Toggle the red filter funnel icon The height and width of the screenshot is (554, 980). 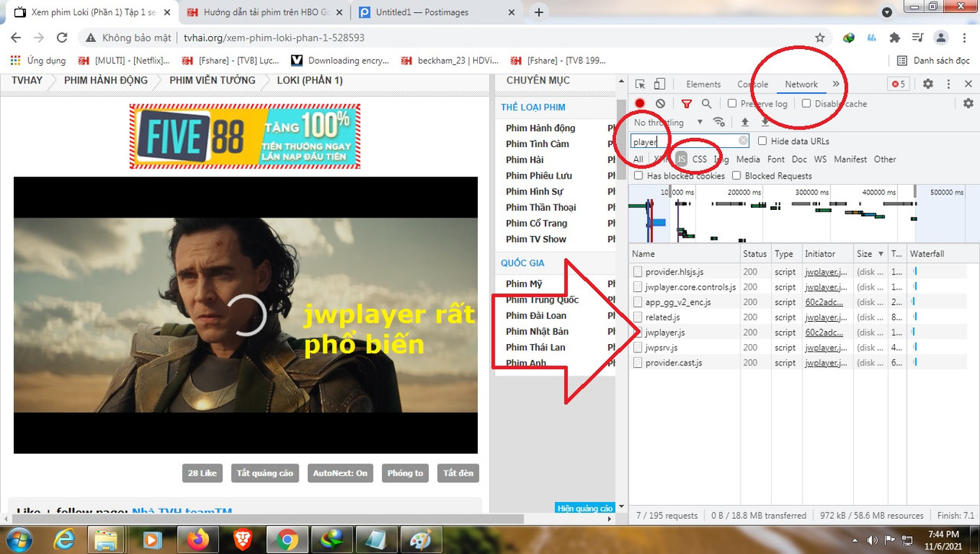coord(687,103)
